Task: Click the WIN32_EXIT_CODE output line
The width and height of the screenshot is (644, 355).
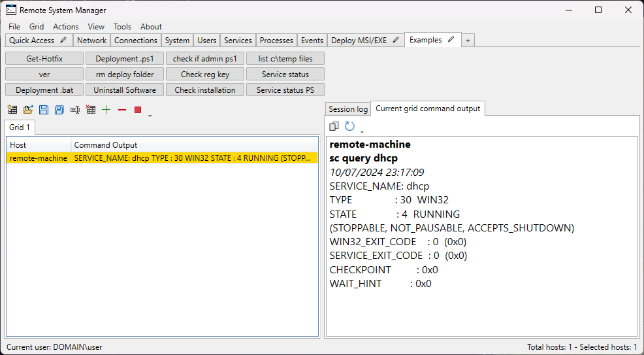Action: pyautogui.click(x=398, y=242)
